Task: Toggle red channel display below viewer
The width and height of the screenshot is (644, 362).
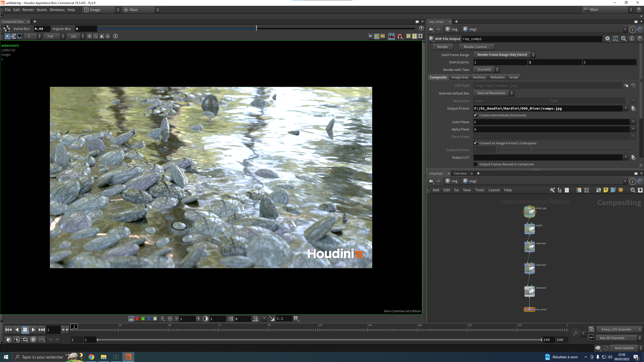Action: [137, 319]
